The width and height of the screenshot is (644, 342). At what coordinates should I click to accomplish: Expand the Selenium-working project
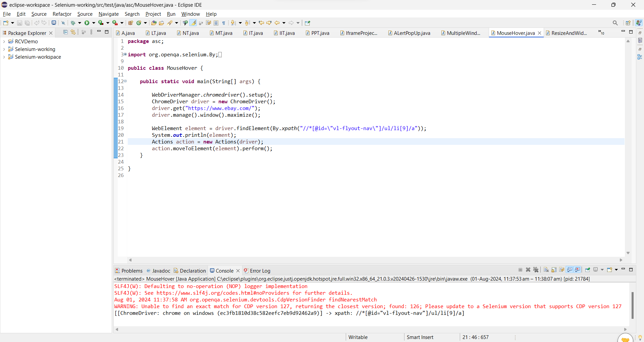pyautogui.click(x=4, y=49)
